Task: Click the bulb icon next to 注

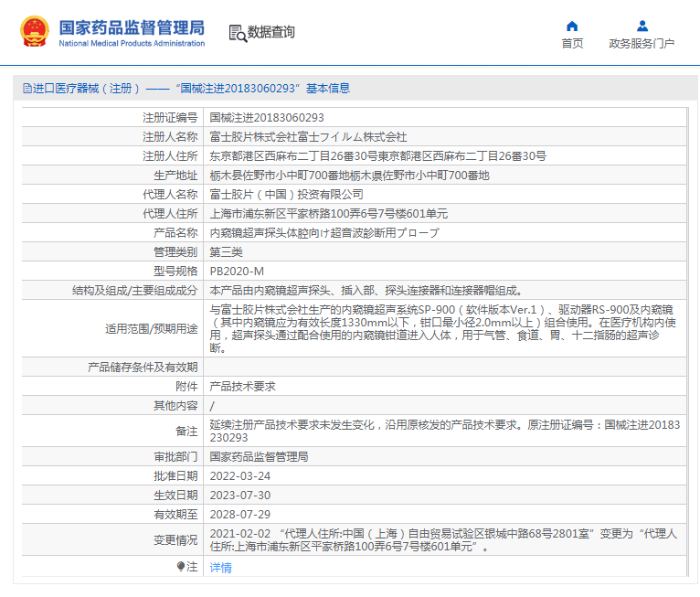Action: tap(181, 567)
